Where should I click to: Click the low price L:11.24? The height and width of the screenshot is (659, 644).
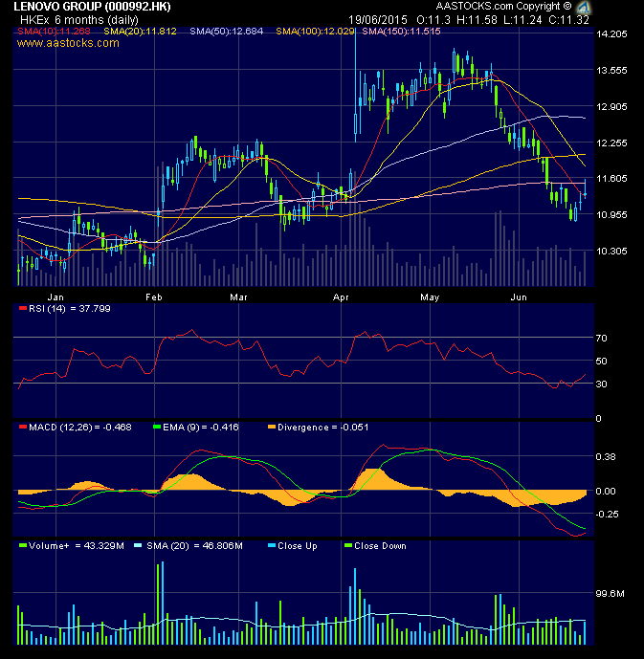pyautogui.click(x=522, y=20)
